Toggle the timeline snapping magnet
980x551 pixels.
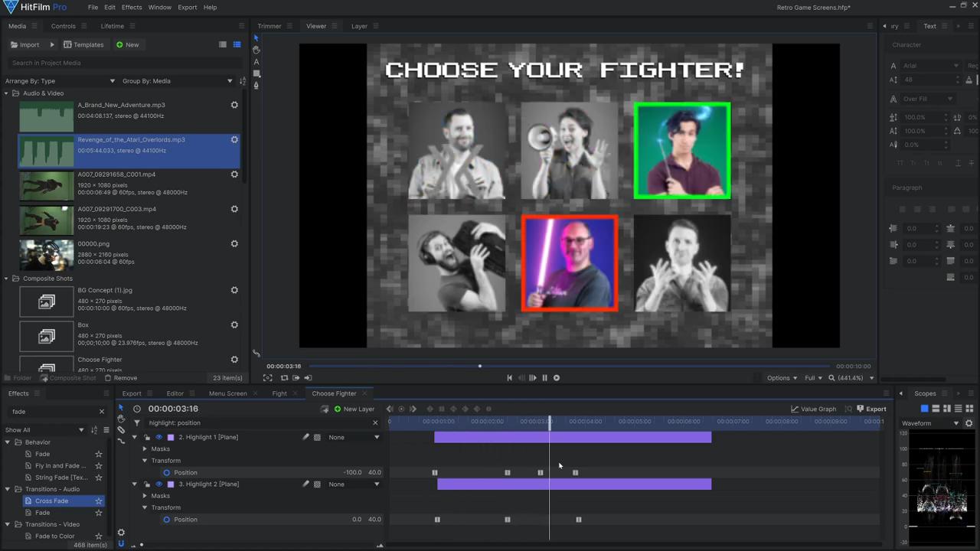[121, 543]
